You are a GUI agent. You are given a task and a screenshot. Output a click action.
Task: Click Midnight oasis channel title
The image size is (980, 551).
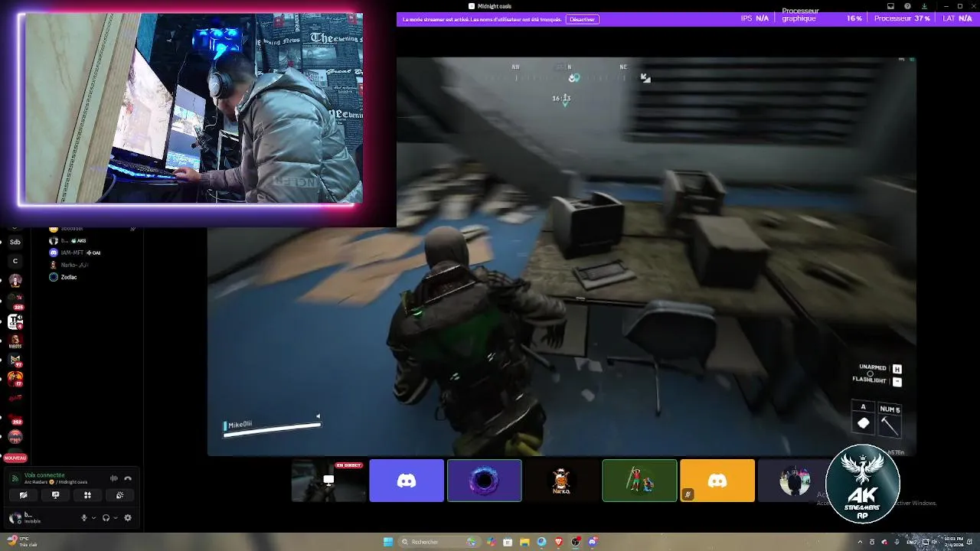494,6
